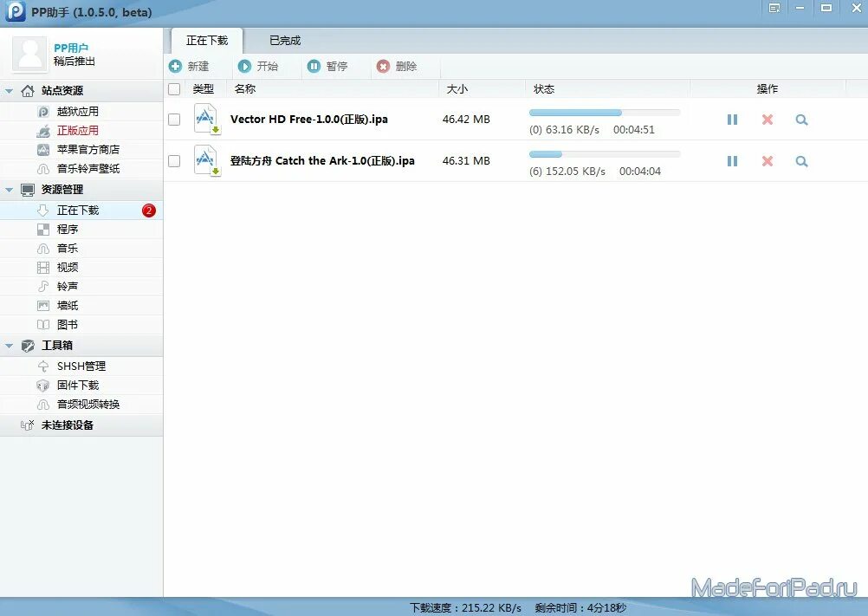This screenshot has height=616, width=868.
Task: Click the ipa file thumbnail for Catch the Ark
Action: 206,160
